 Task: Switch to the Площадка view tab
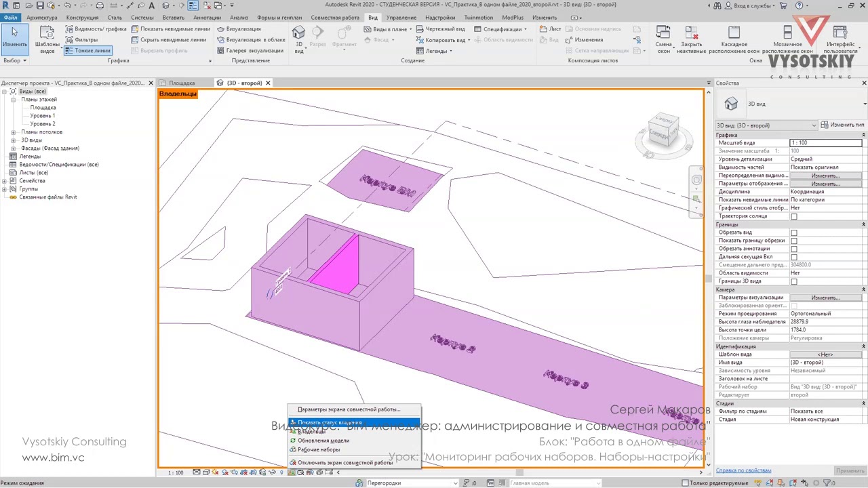point(182,83)
